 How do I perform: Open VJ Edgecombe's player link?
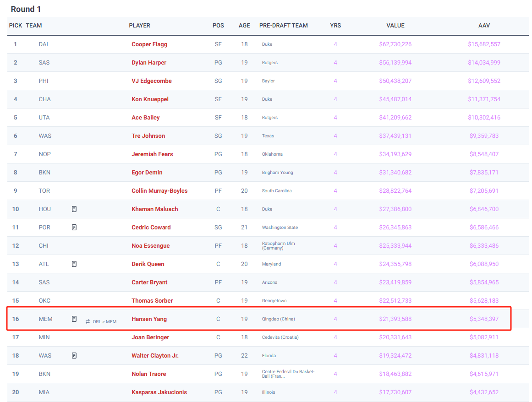[152, 81]
